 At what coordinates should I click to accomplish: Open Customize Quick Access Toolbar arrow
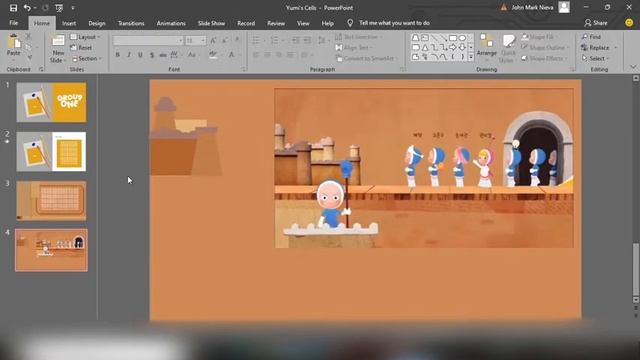(73, 8)
